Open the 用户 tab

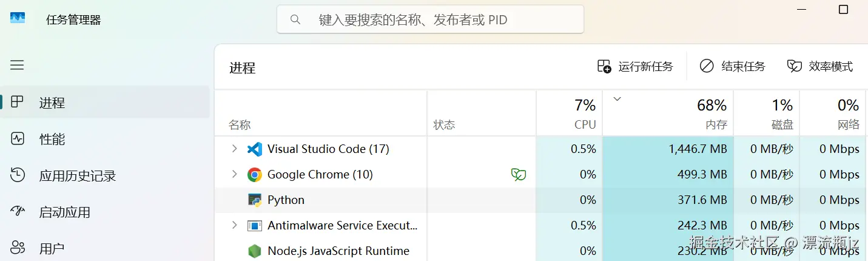click(x=106, y=248)
